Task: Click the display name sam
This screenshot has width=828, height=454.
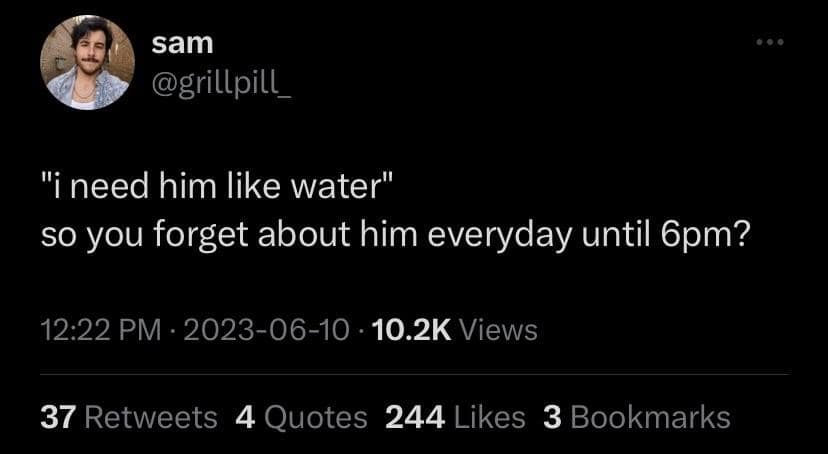Action: [180, 43]
